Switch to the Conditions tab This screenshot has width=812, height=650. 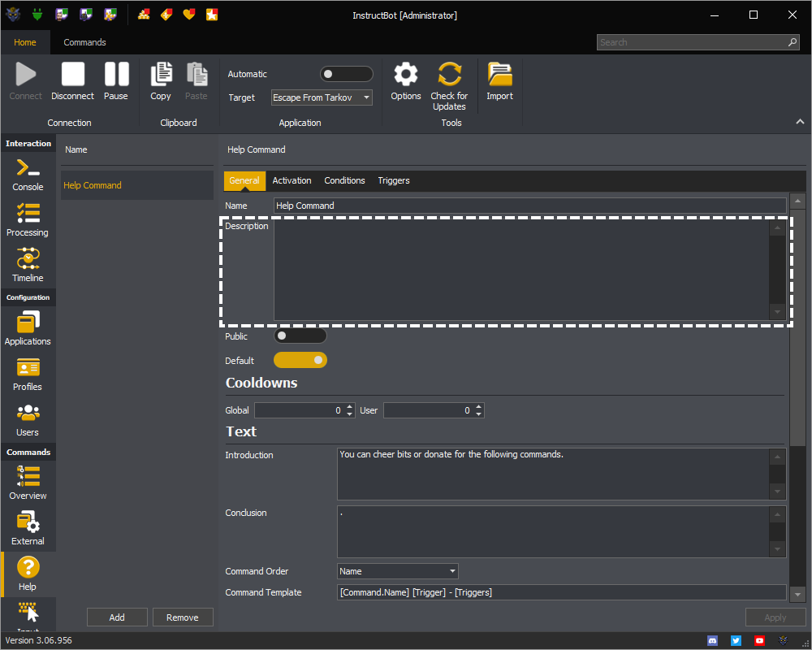(345, 180)
